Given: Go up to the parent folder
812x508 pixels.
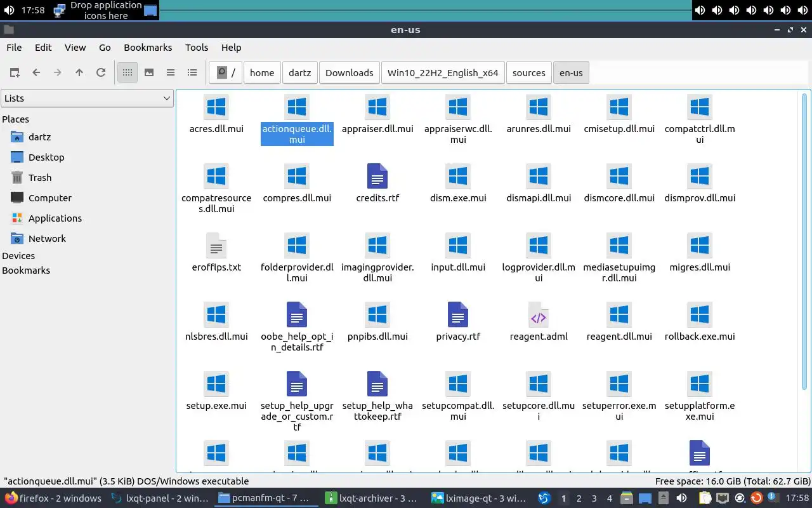Looking at the screenshot, I should (x=79, y=72).
